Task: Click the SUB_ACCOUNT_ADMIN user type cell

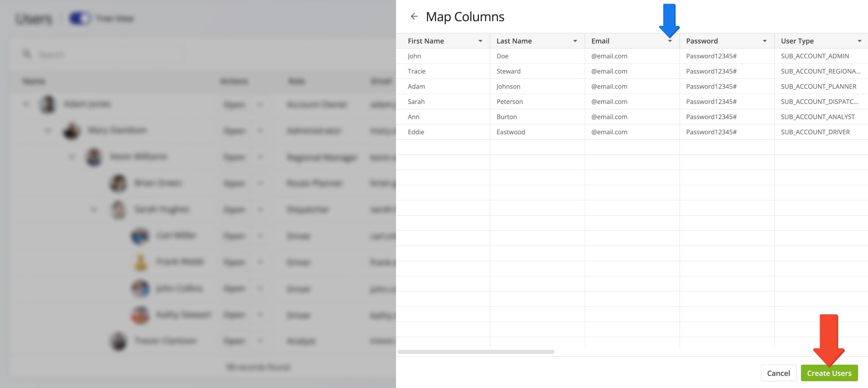Action: pyautogui.click(x=821, y=56)
